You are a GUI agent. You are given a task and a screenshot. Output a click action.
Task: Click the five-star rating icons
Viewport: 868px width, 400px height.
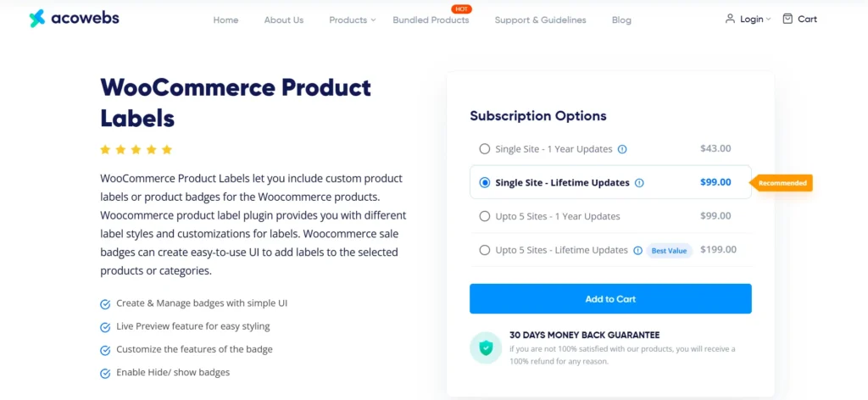coord(136,150)
